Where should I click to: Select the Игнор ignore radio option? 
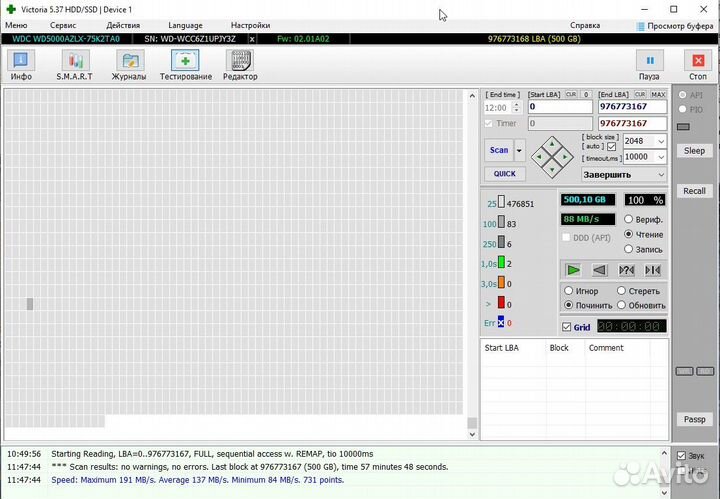(x=568, y=291)
